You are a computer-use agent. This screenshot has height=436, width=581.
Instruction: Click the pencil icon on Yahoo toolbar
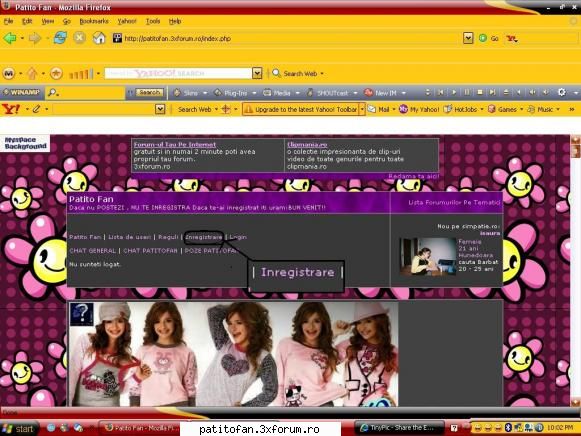36,109
